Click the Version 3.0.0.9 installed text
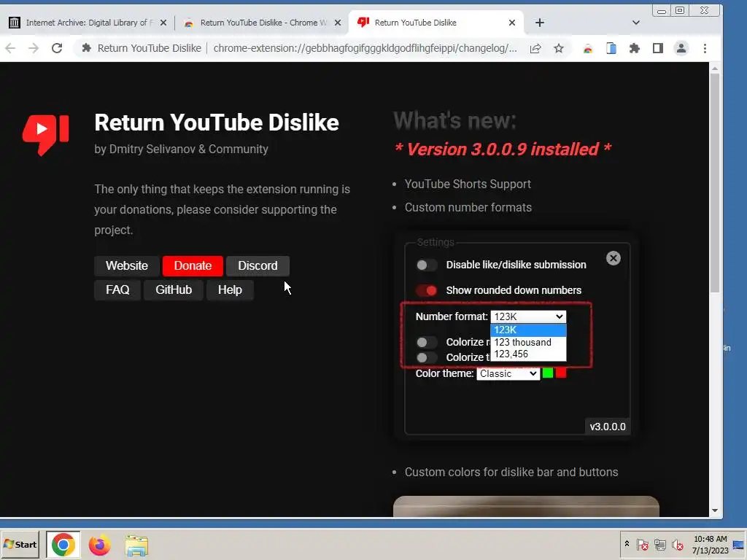Image resolution: width=747 pixels, height=560 pixels. point(503,149)
